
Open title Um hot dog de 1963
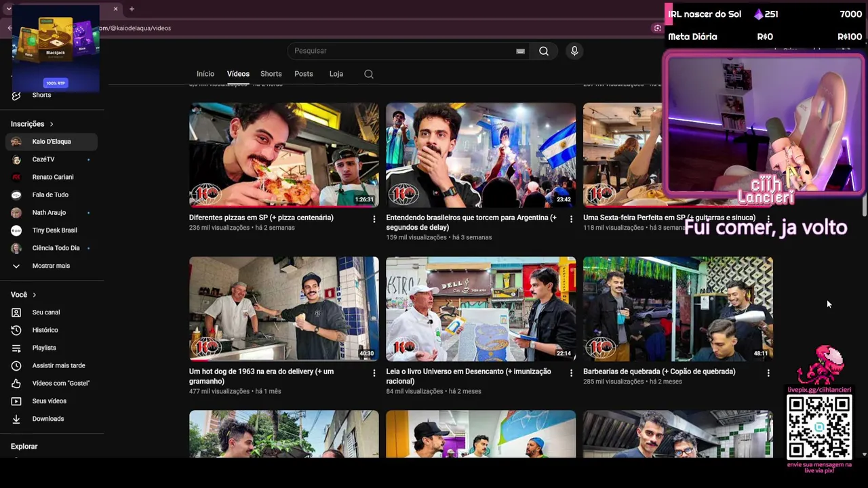click(x=261, y=376)
